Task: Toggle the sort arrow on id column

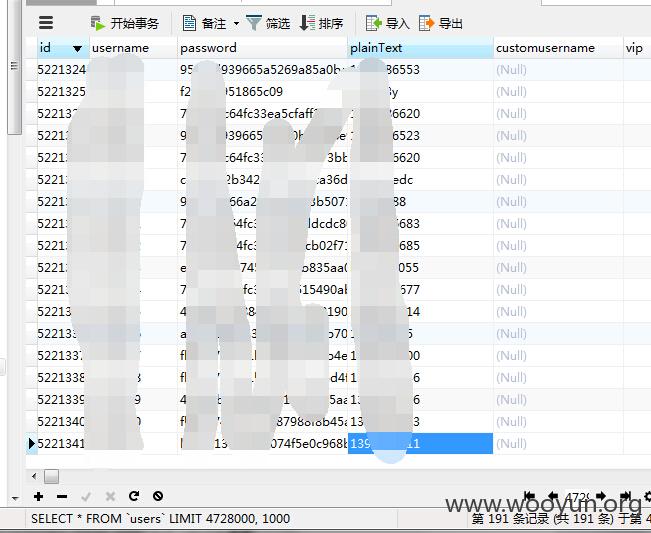Action: tap(77, 49)
